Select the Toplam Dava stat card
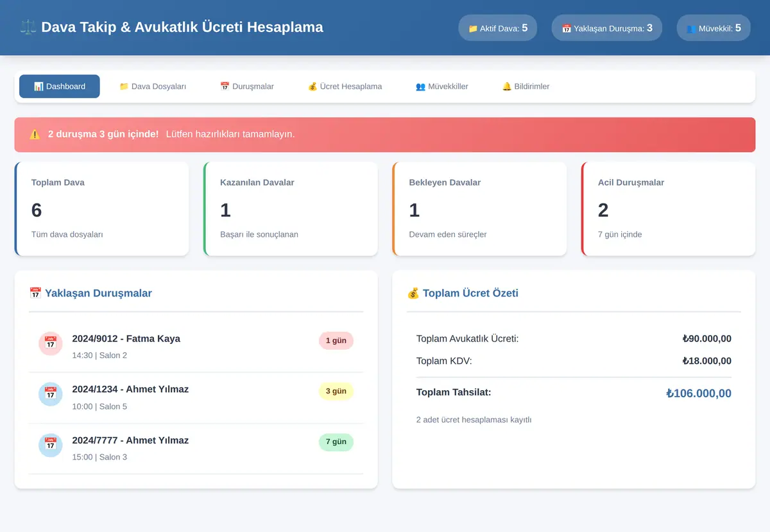Image resolution: width=770 pixels, height=532 pixels. pos(102,209)
